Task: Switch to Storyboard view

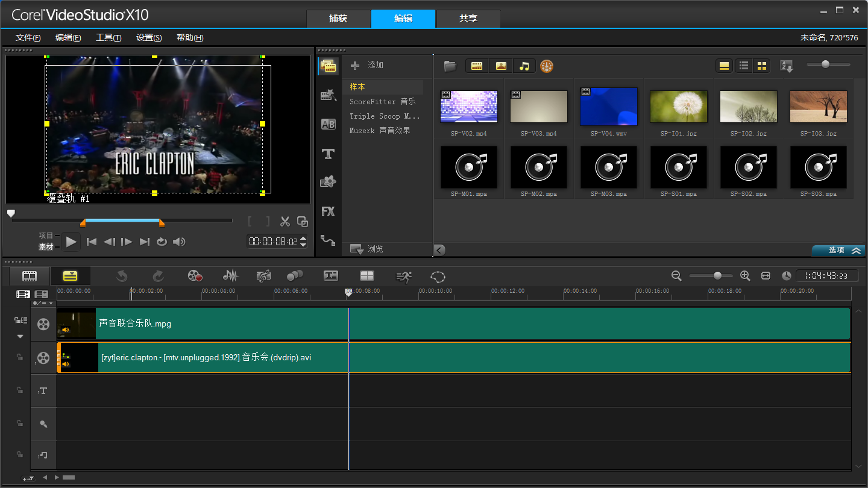Action: click(x=30, y=276)
